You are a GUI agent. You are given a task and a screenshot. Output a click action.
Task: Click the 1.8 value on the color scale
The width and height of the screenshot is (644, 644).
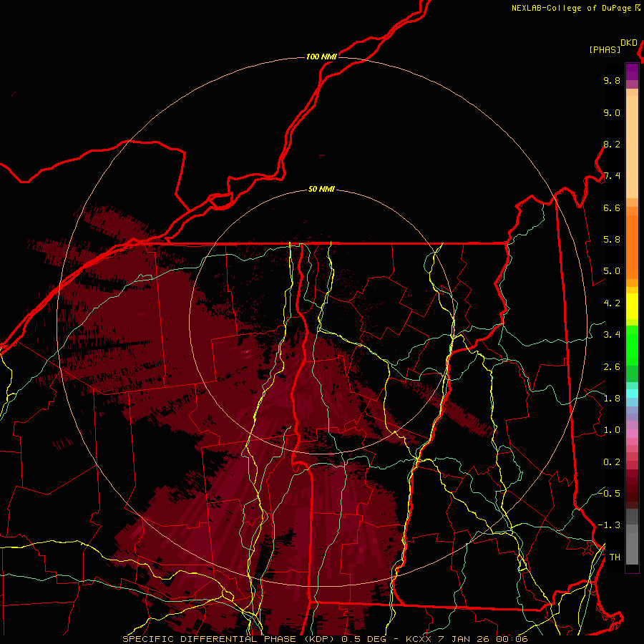(612, 399)
